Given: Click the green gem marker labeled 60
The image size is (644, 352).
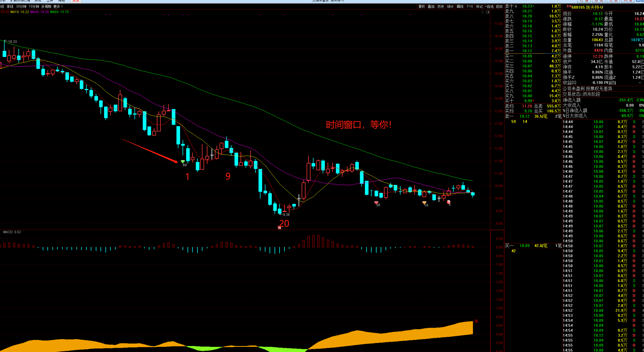Looking at the screenshot, I should click(x=183, y=161).
